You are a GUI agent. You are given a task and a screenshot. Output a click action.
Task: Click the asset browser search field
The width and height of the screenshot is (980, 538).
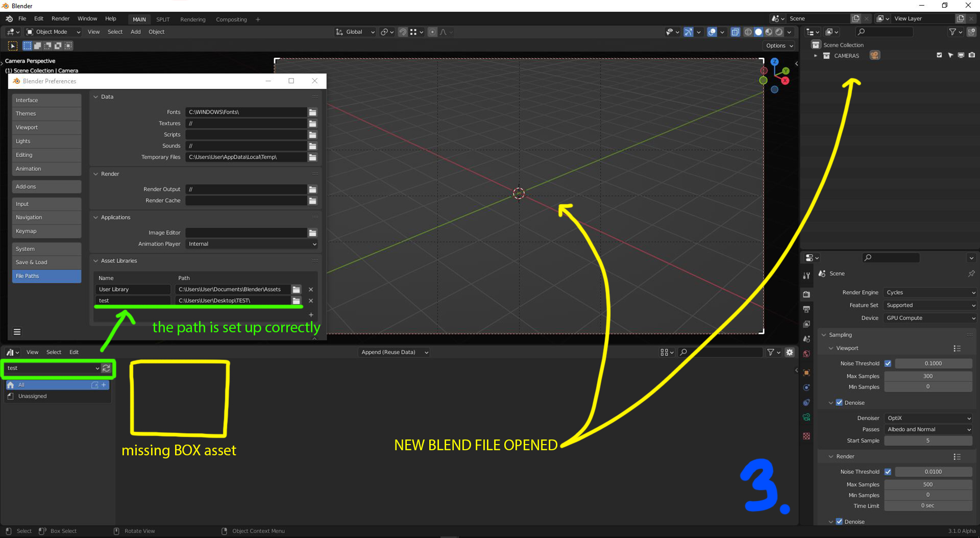(720, 352)
